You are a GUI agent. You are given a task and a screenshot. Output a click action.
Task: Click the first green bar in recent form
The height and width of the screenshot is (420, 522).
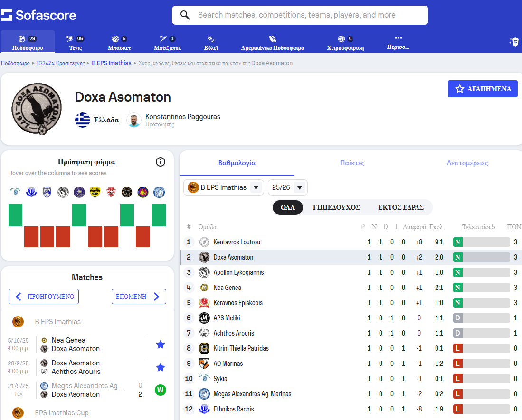15,215
